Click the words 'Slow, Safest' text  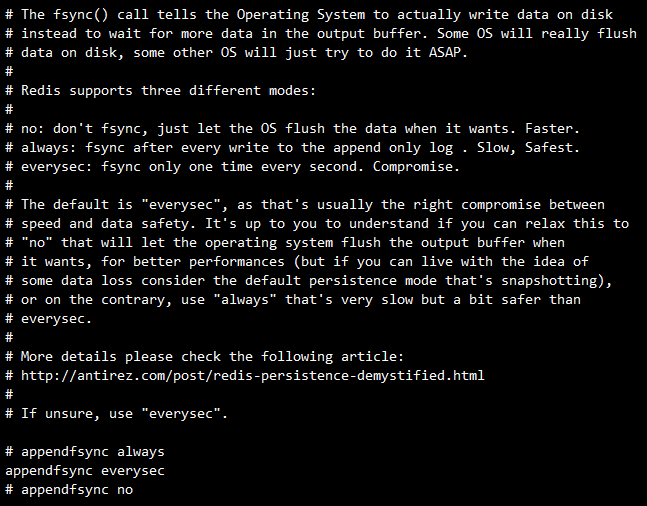(525, 148)
